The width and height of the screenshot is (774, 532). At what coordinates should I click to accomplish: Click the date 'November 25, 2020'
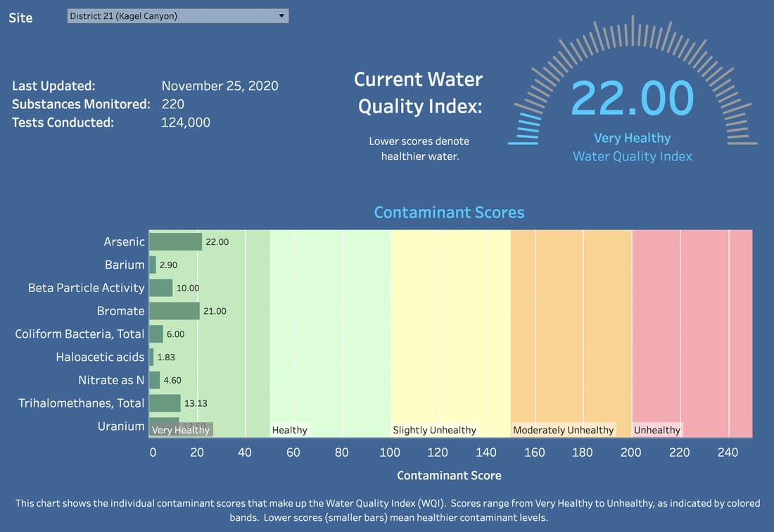click(x=220, y=86)
